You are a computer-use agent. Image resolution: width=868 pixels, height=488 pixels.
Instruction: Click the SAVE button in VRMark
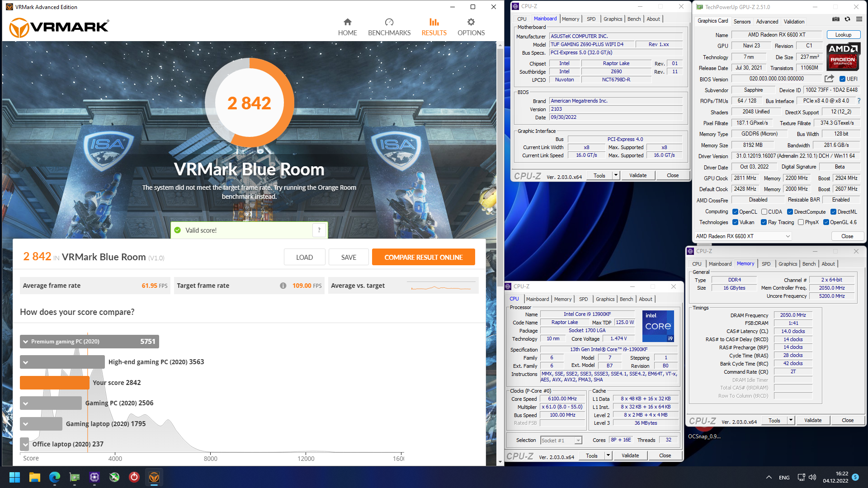349,257
